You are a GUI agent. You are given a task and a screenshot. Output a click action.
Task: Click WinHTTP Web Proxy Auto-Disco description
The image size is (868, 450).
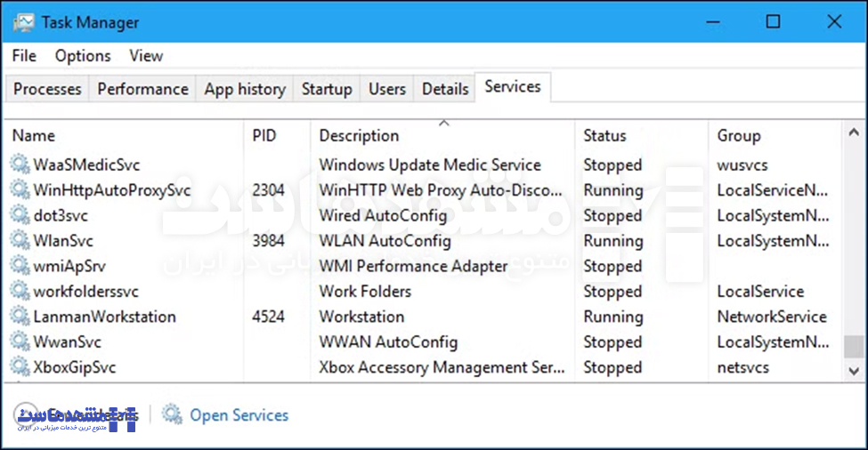click(440, 190)
